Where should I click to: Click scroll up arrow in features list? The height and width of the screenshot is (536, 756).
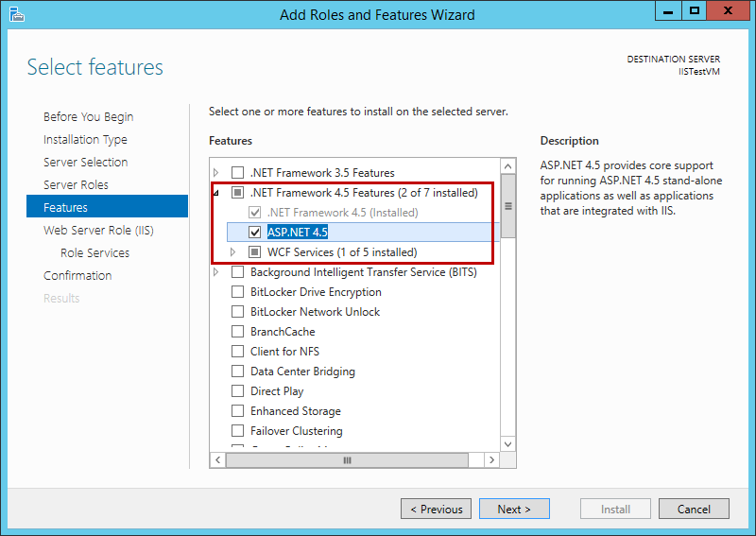tap(508, 166)
